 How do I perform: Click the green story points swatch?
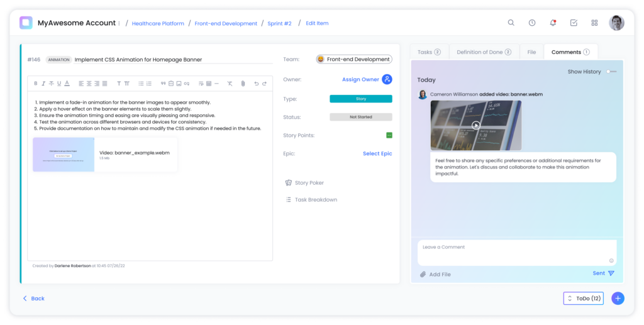(x=389, y=135)
